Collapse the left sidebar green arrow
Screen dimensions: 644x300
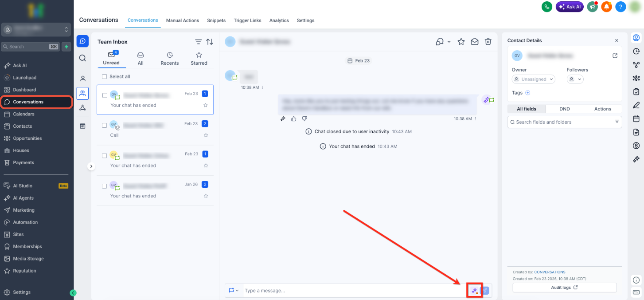point(73,293)
